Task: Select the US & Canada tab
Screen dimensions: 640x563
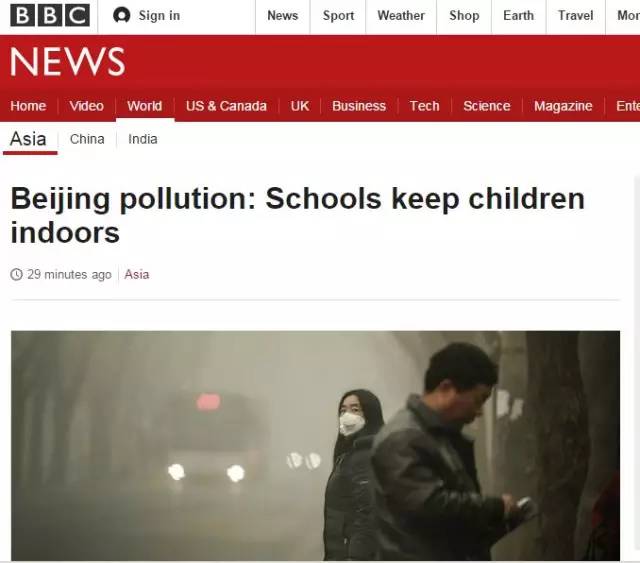Action: coord(226,106)
